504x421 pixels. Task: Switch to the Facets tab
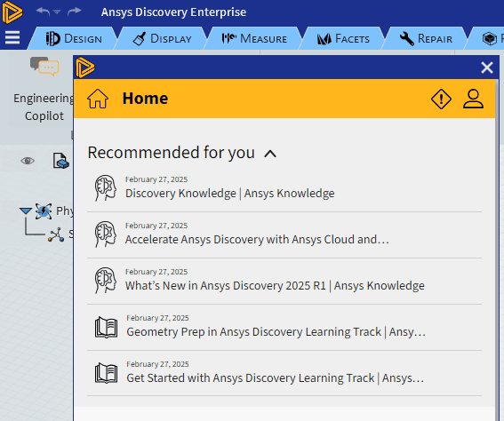(343, 38)
